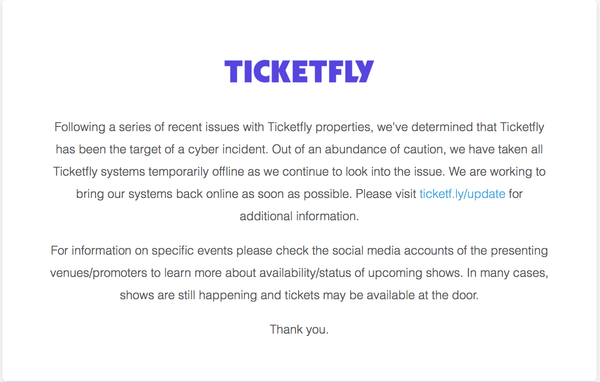600x382 pixels.
Task: Click the Ticketfly logo
Action: [x=299, y=71]
